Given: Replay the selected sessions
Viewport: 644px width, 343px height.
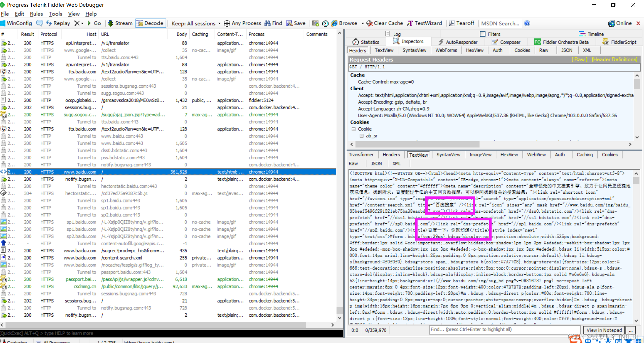Looking at the screenshot, I should 58,23.
